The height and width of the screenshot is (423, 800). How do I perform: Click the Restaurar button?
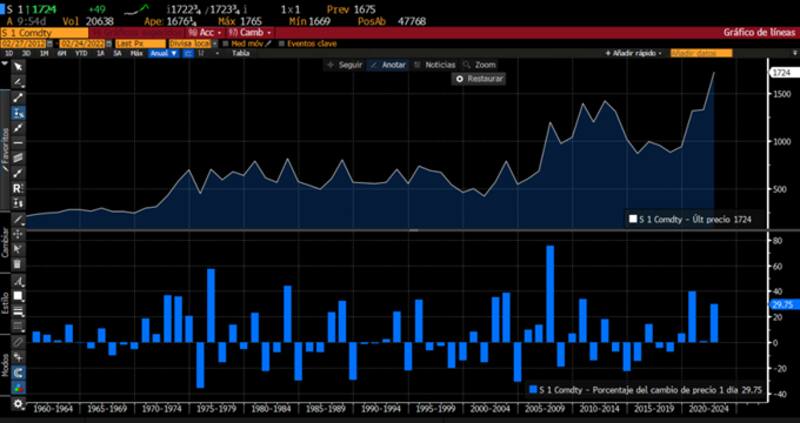[480, 78]
